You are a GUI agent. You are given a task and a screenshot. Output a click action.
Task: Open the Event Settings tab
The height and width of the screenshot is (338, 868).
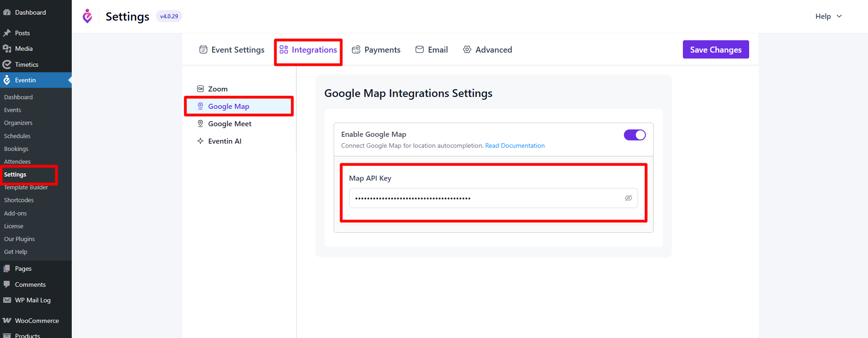[232, 49]
